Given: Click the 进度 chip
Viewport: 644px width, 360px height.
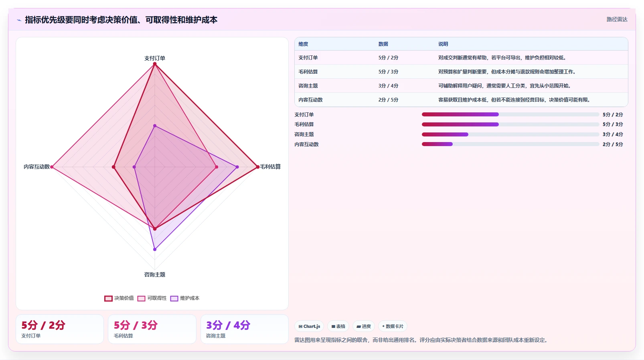Looking at the screenshot, I should [364, 326].
